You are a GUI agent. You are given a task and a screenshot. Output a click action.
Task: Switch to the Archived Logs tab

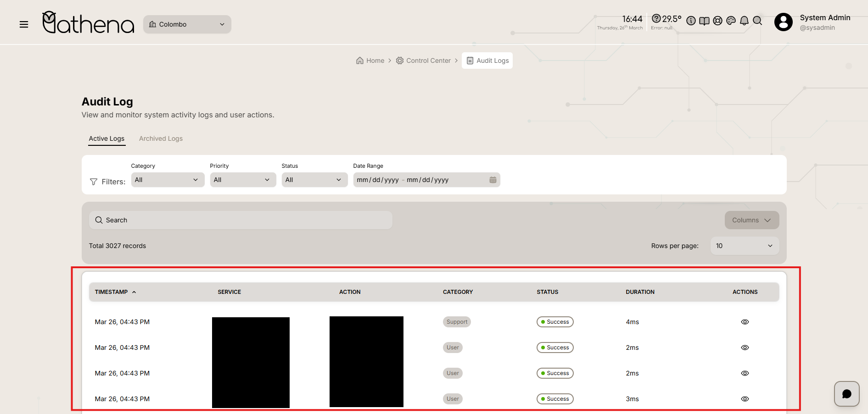point(161,138)
